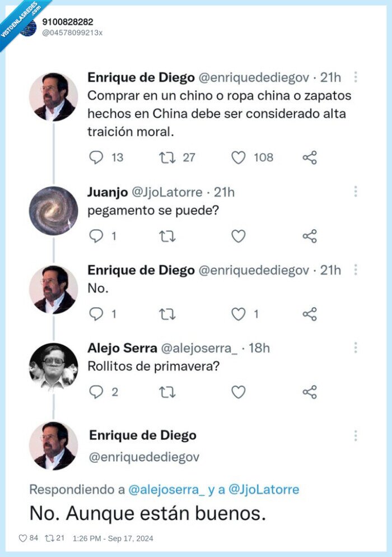Like Enrique's "No." reply tweet

coord(239,314)
